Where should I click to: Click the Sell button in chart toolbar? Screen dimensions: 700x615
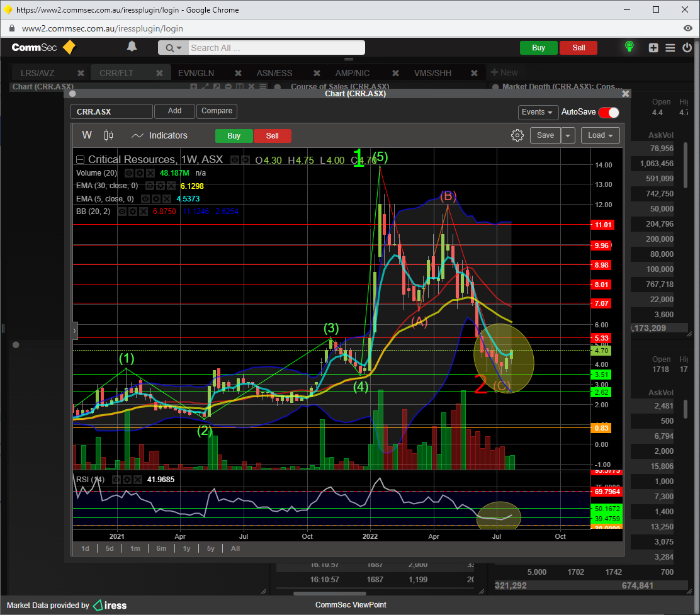(x=272, y=136)
